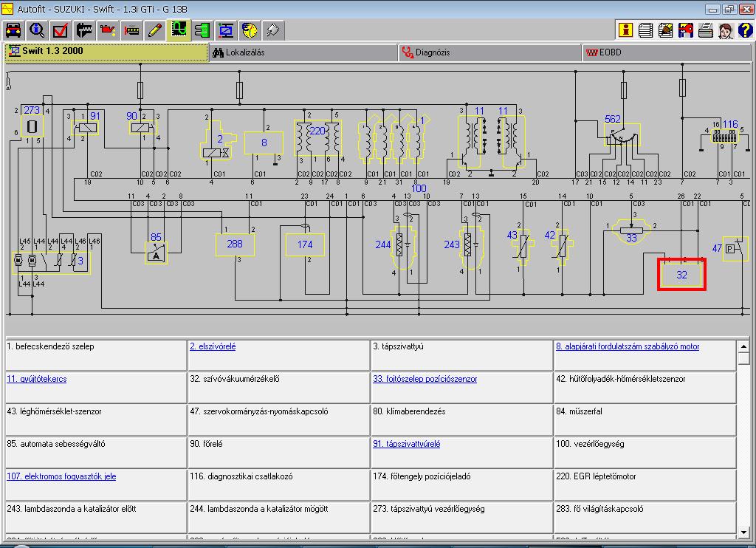The image size is (756, 548).
Task: Click the timing belt adjustment icon
Action: [131, 30]
